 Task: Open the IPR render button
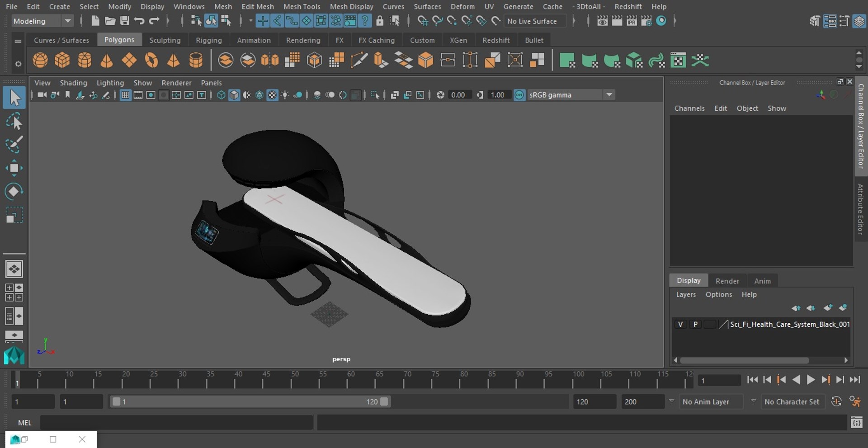pos(632,21)
